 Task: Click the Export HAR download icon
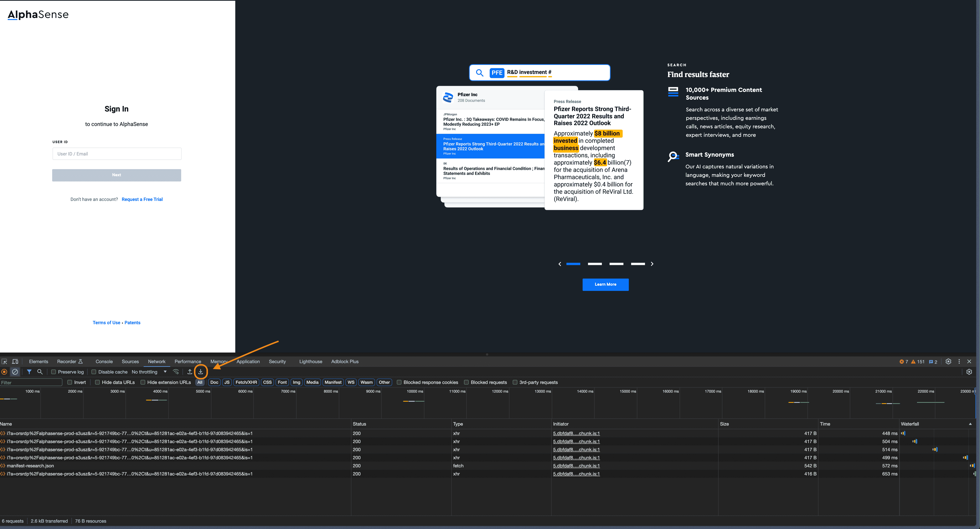pos(200,372)
